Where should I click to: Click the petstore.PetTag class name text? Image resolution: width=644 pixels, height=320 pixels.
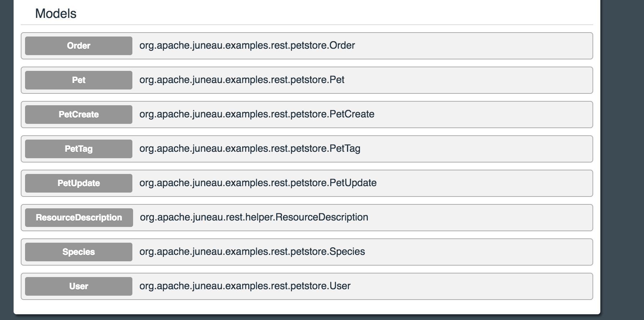coord(250,149)
